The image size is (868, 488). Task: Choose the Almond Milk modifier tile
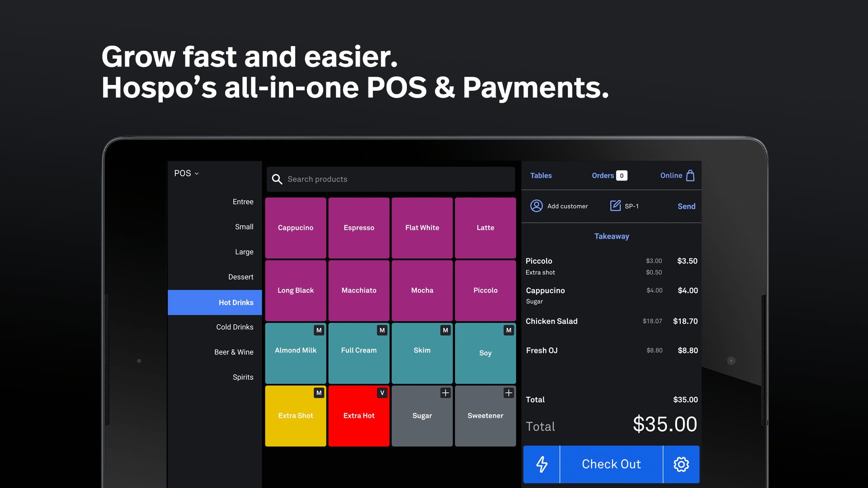[x=296, y=353]
